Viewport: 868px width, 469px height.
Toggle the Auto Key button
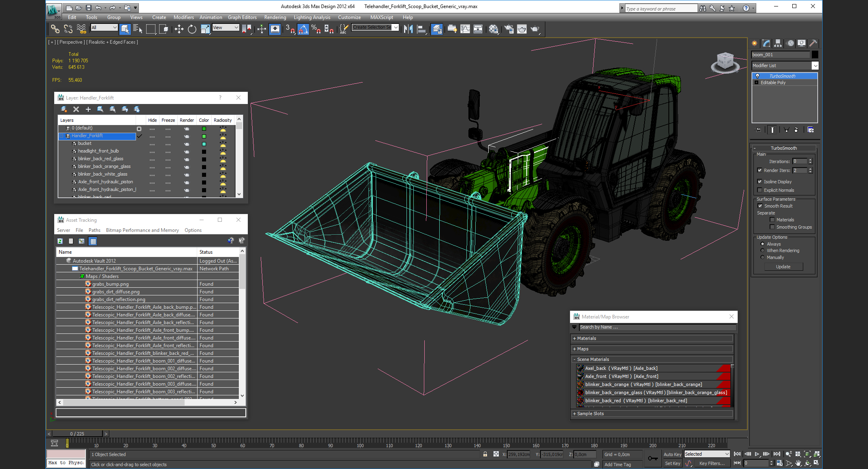(x=672, y=454)
